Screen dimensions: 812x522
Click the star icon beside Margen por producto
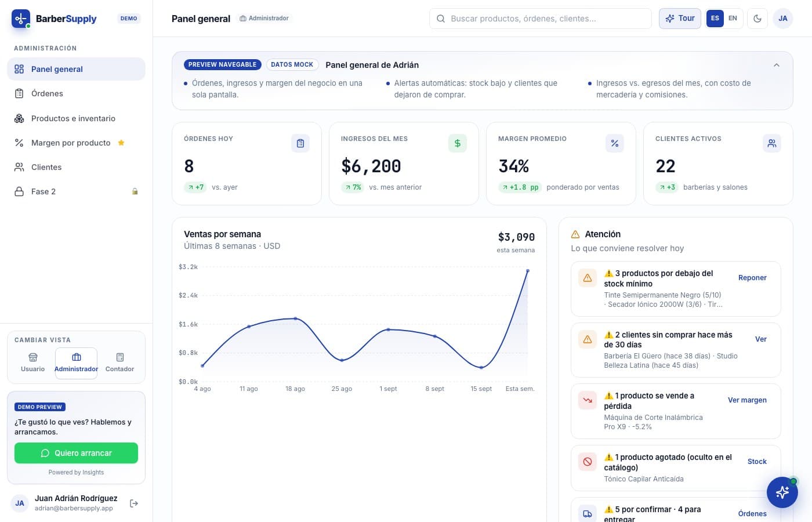(x=121, y=143)
